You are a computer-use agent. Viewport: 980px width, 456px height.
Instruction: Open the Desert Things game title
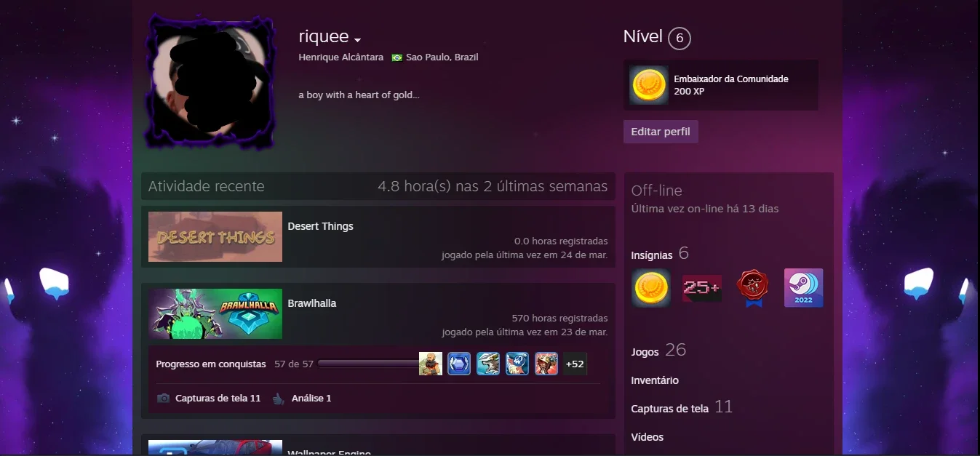321,226
